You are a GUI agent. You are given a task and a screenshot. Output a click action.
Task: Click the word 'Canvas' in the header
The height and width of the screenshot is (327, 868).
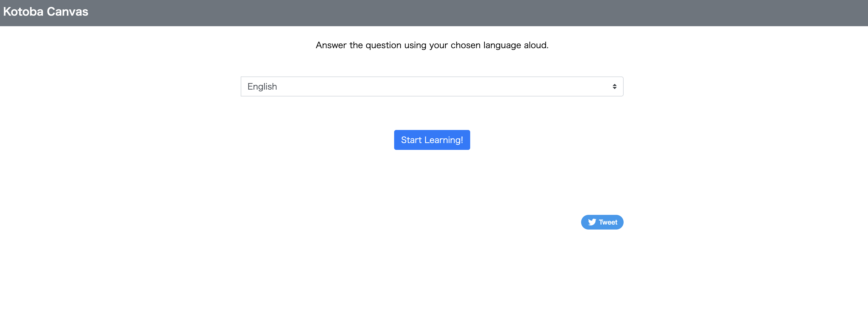(x=67, y=12)
